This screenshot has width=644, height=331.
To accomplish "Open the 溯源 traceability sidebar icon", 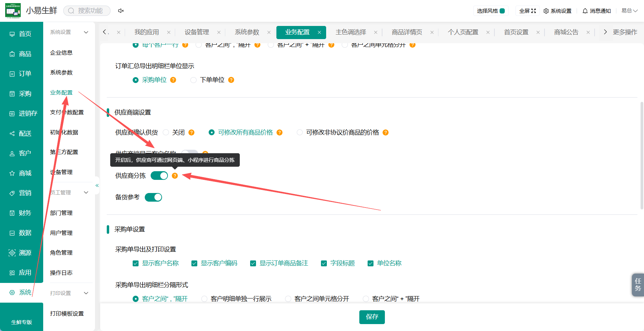I will (12, 253).
